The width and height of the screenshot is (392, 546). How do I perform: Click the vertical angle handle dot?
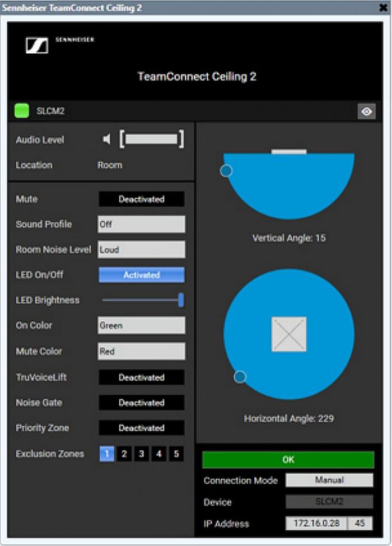[226, 171]
